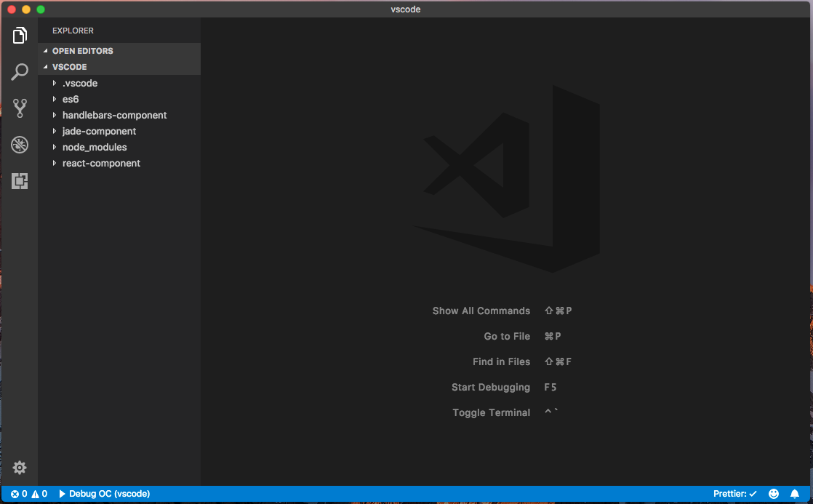Open the Debug view icon

[x=20, y=145]
